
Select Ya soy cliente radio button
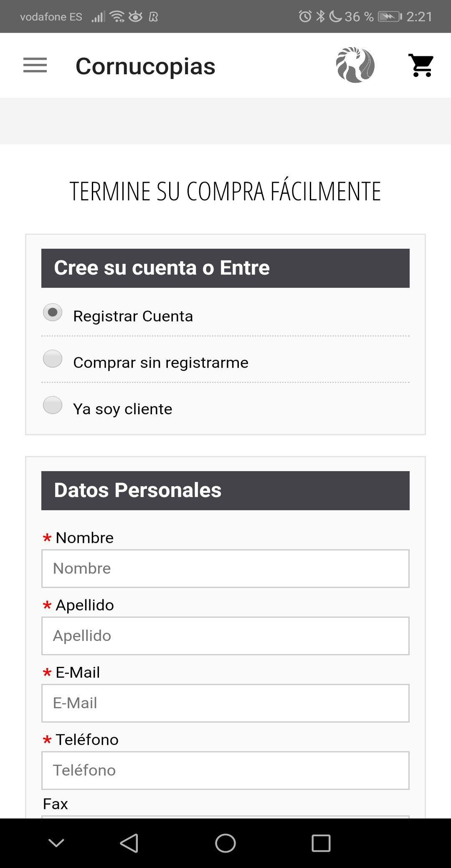coord(53,405)
